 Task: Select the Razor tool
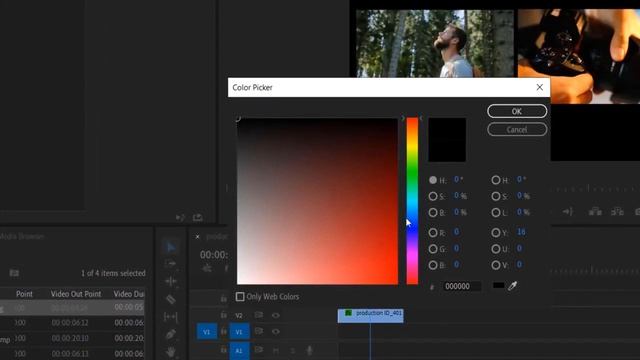(x=171, y=299)
